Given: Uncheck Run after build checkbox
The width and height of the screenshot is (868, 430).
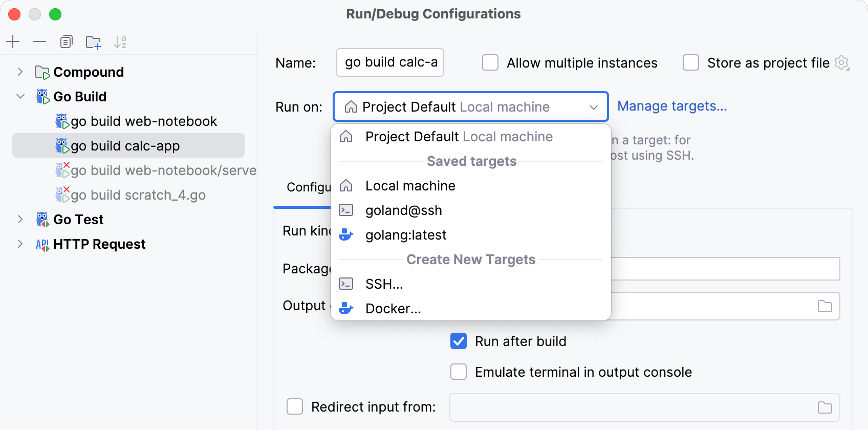Looking at the screenshot, I should [x=459, y=341].
